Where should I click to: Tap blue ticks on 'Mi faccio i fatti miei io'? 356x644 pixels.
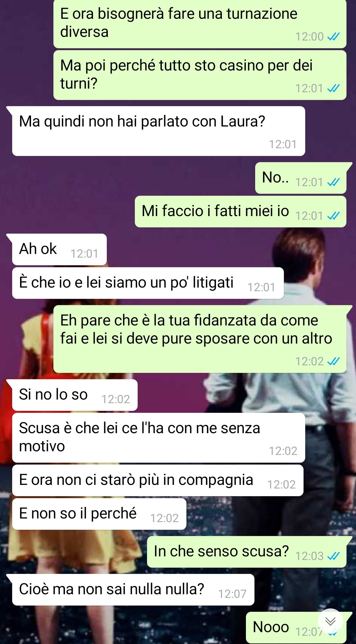tap(333, 216)
